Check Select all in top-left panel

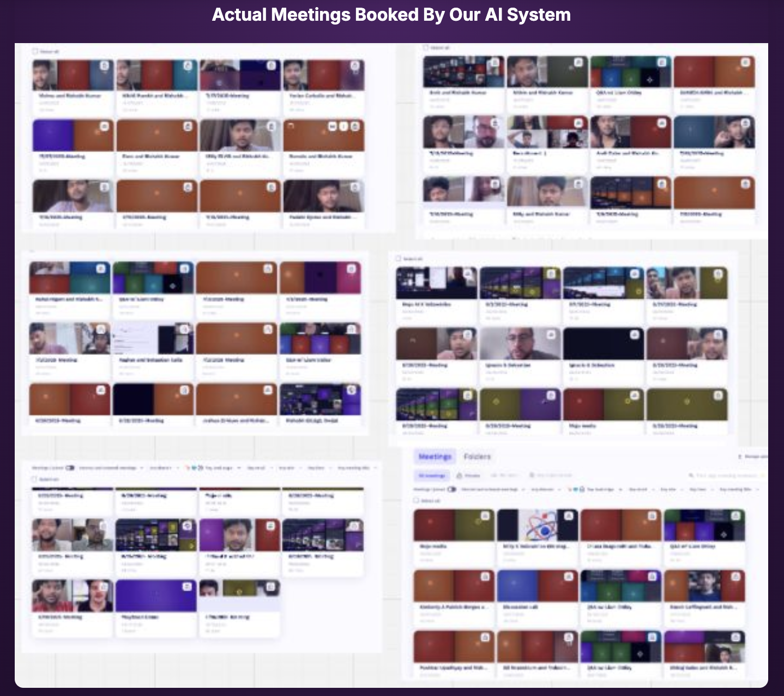point(35,51)
